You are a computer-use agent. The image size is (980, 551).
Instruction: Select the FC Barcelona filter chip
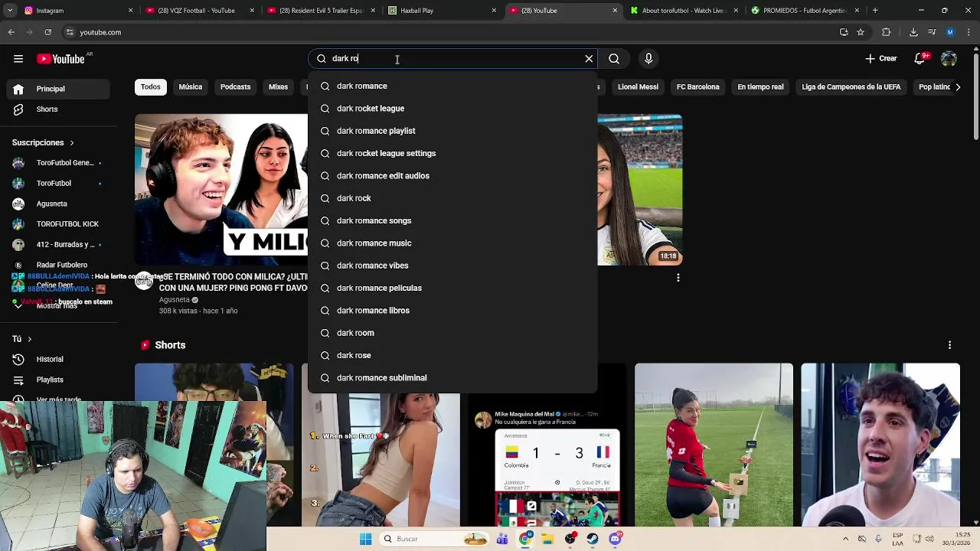(x=698, y=87)
